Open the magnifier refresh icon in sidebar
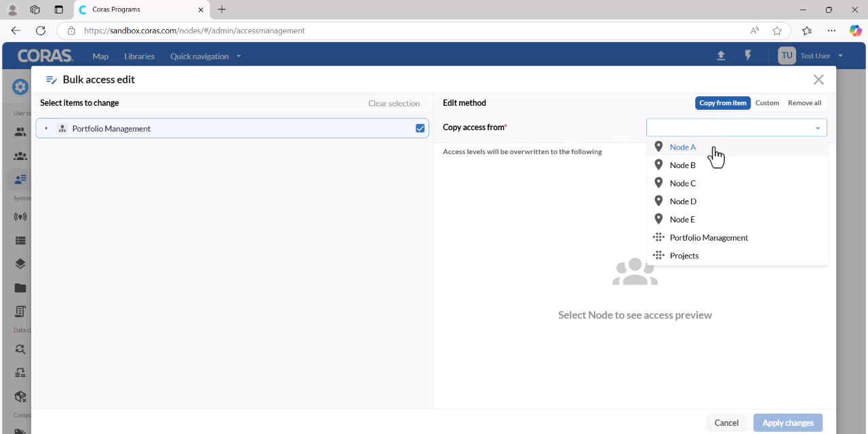Viewport: 868px width, 434px height. pyautogui.click(x=20, y=349)
